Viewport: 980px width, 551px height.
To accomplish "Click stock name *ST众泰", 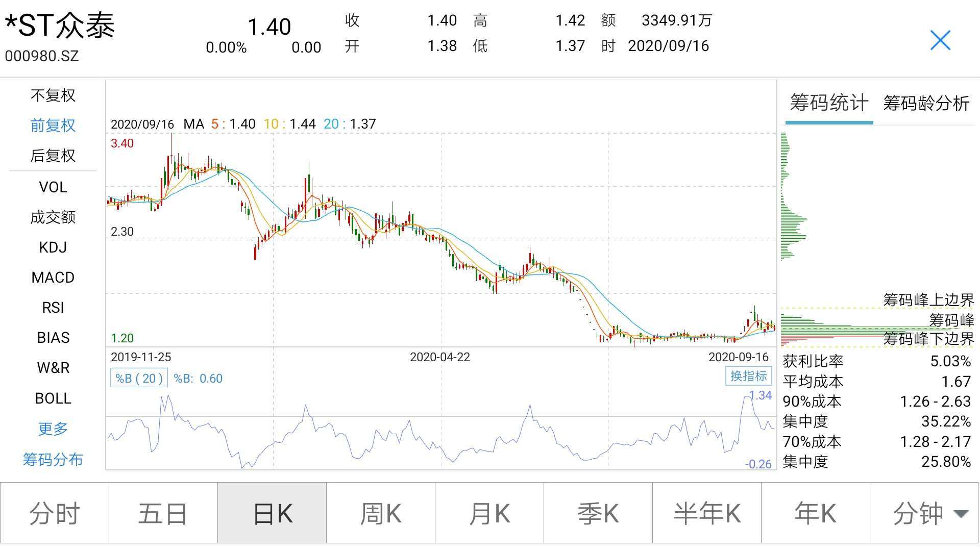I will 60,26.
